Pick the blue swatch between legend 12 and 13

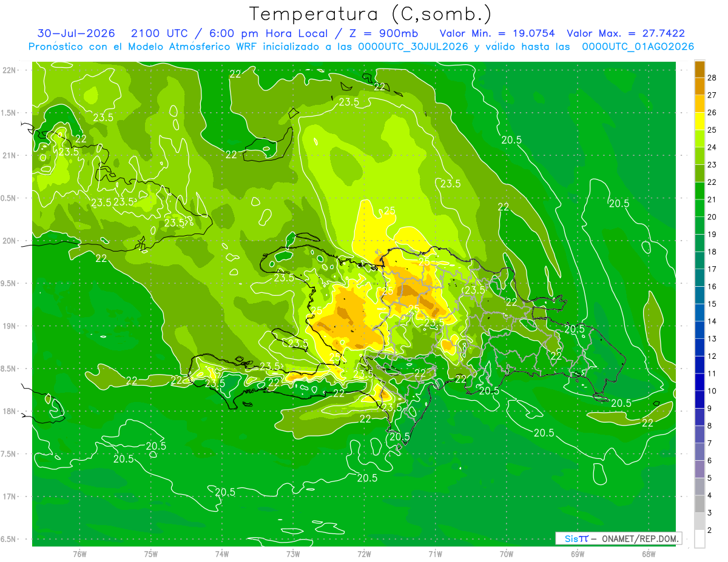699,347
